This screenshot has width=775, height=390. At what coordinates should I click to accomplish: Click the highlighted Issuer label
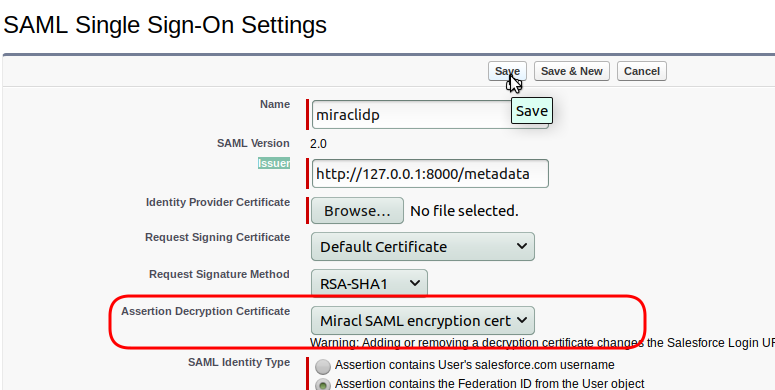point(274,163)
